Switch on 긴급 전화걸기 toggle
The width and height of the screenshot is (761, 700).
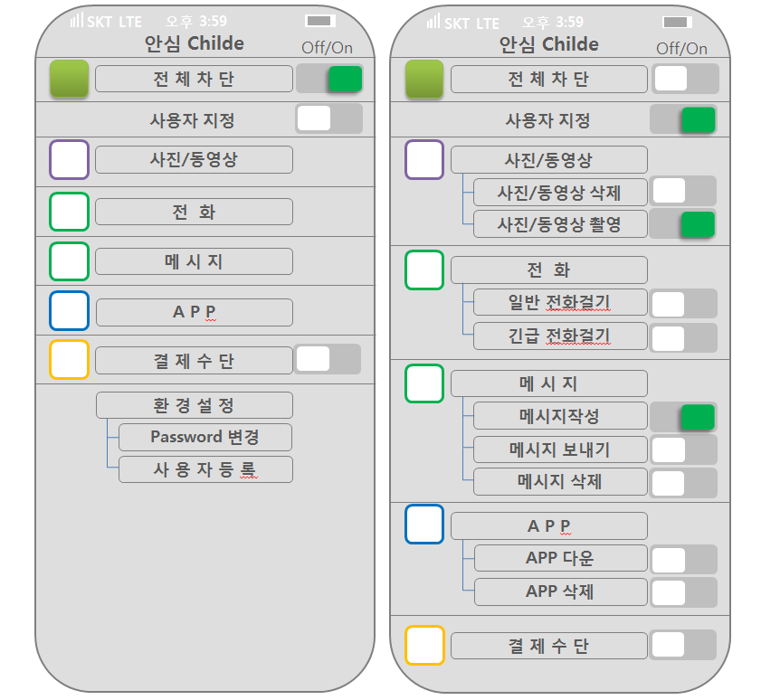tap(683, 337)
